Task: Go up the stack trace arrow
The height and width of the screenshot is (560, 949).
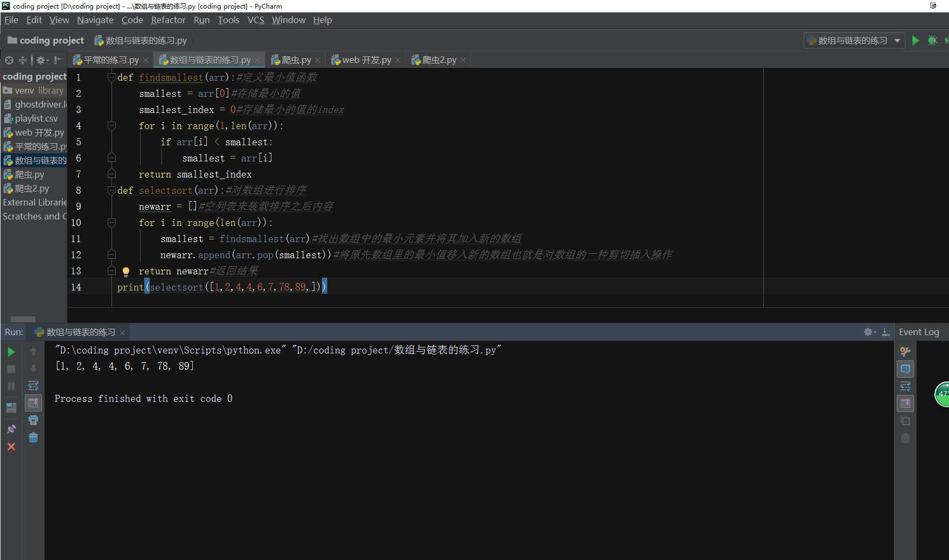Action: point(33,351)
